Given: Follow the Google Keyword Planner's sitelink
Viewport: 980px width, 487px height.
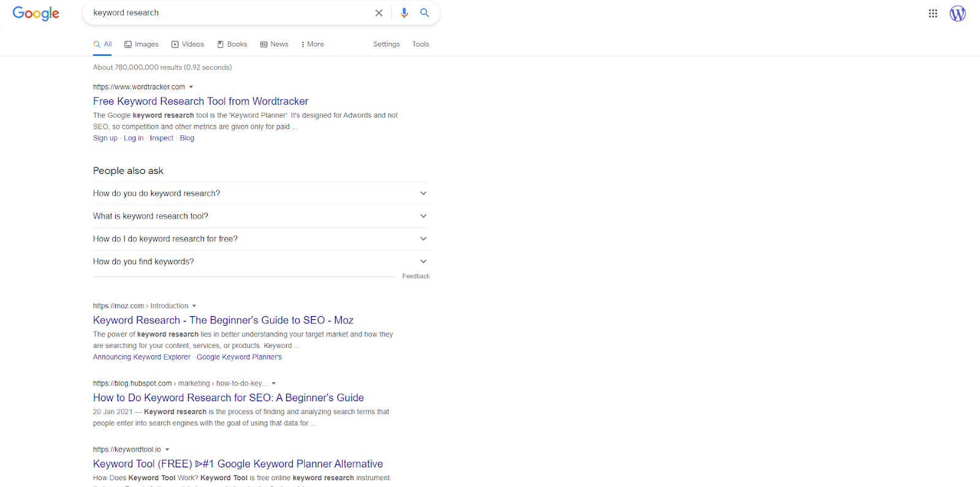Looking at the screenshot, I should (x=239, y=357).
